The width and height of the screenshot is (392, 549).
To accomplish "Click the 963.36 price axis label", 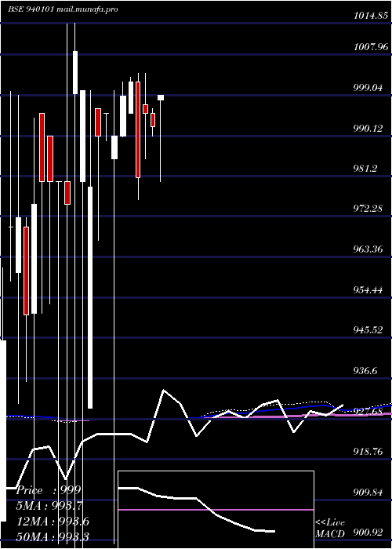I will (x=368, y=249).
